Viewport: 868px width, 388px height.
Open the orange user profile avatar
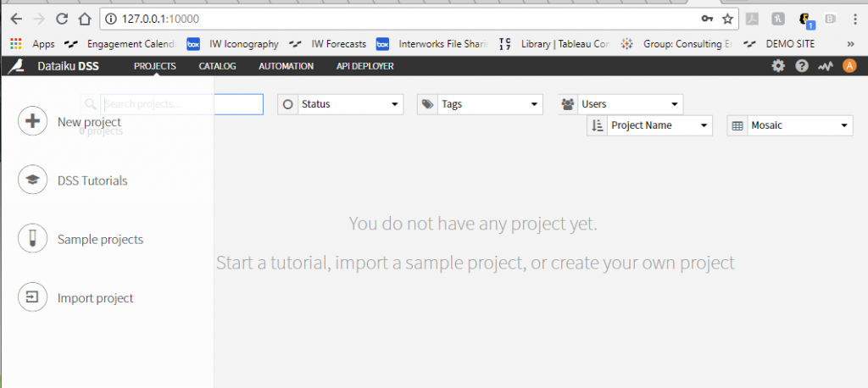point(849,66)
